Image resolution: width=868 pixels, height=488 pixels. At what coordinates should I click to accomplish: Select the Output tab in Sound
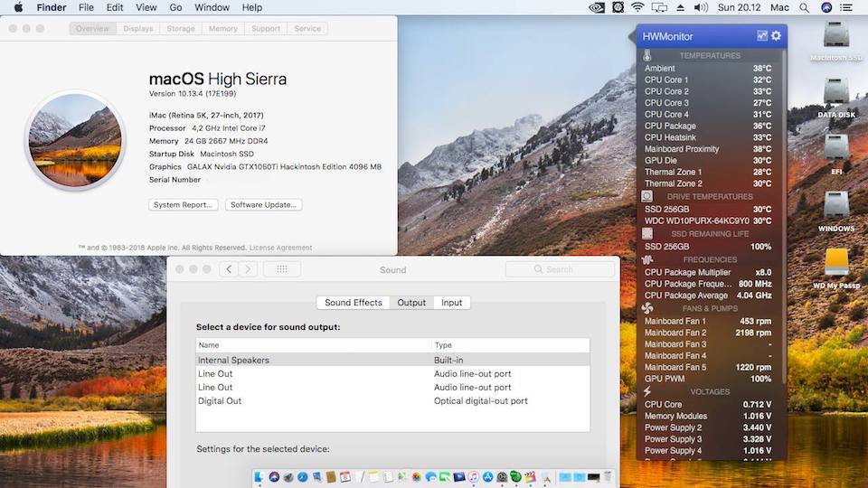[x=411, y=303]
